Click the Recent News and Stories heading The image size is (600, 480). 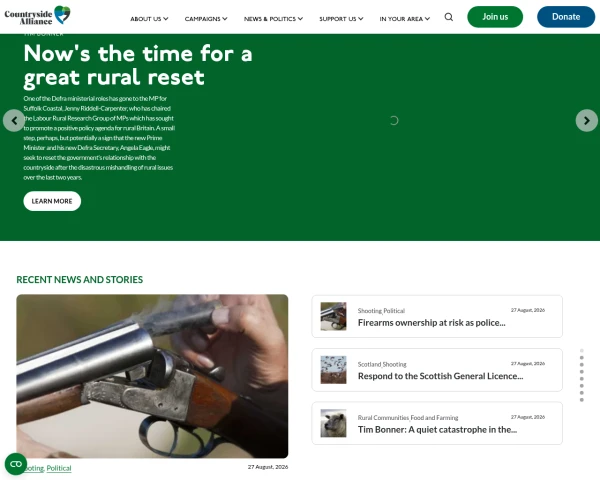click(80, 279)
